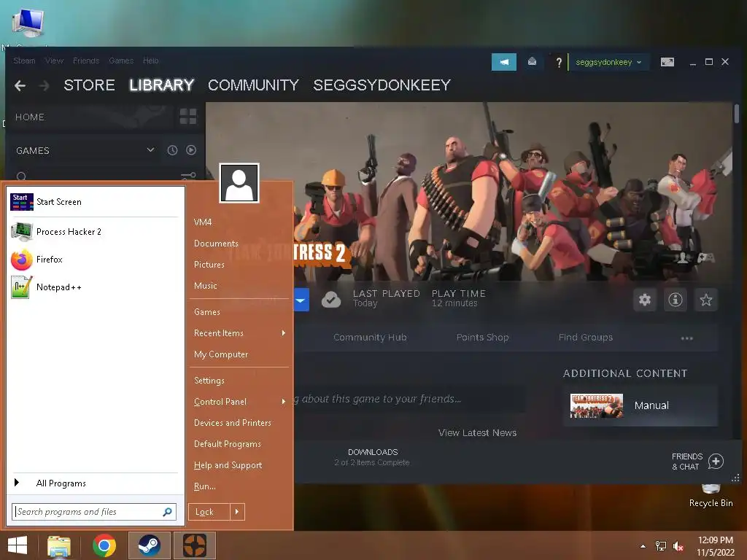Open Friends & Chat plus icon
Image resolution: width=747 pixels, height=560 pixels.
[716, 461]
